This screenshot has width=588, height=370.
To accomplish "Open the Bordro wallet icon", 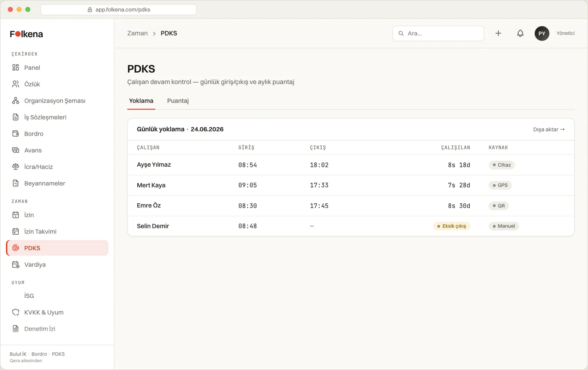I will pyautogui.click(x=15, y=134).
